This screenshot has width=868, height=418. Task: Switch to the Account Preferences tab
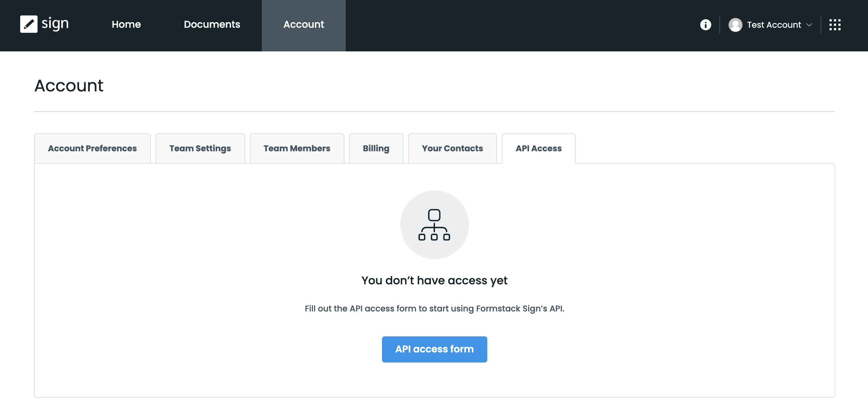tap(92, 148)
